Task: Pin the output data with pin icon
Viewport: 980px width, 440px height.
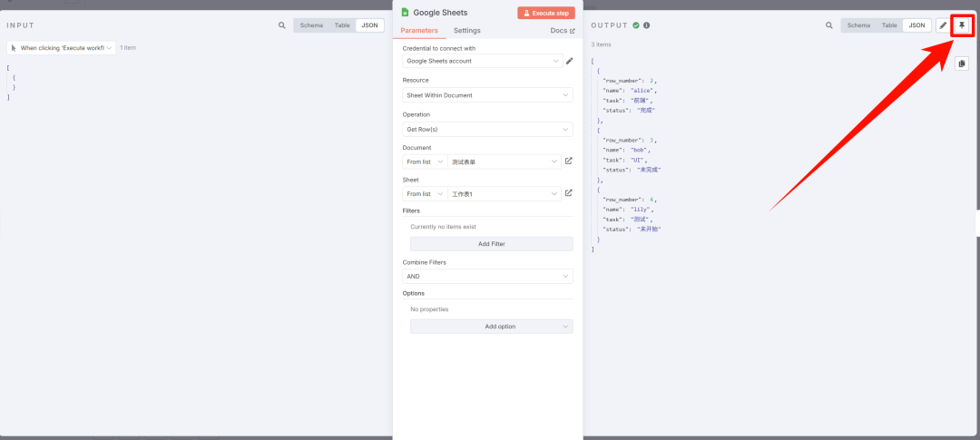Action: point(962,25)
